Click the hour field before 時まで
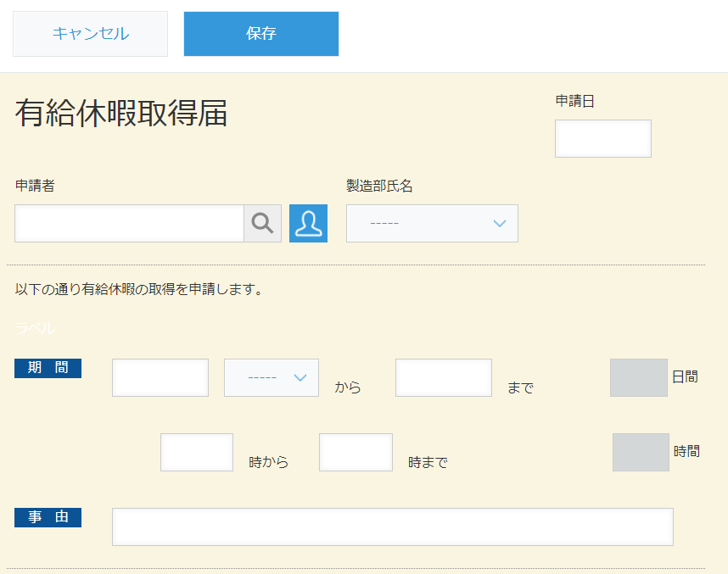Screen dimensions: 728x574 tap(355, 452)
